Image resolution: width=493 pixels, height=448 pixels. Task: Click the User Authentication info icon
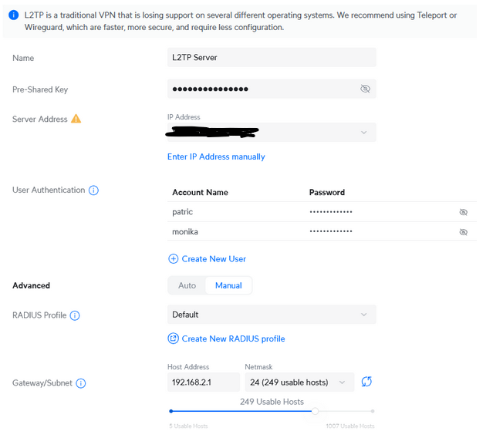93,190
